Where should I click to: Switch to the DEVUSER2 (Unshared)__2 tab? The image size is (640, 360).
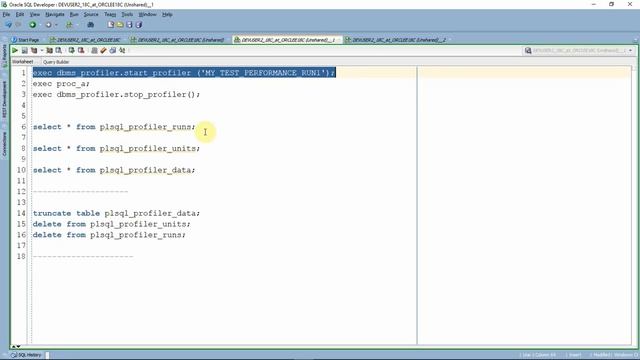pyautogui.click(x=395, y=40)
